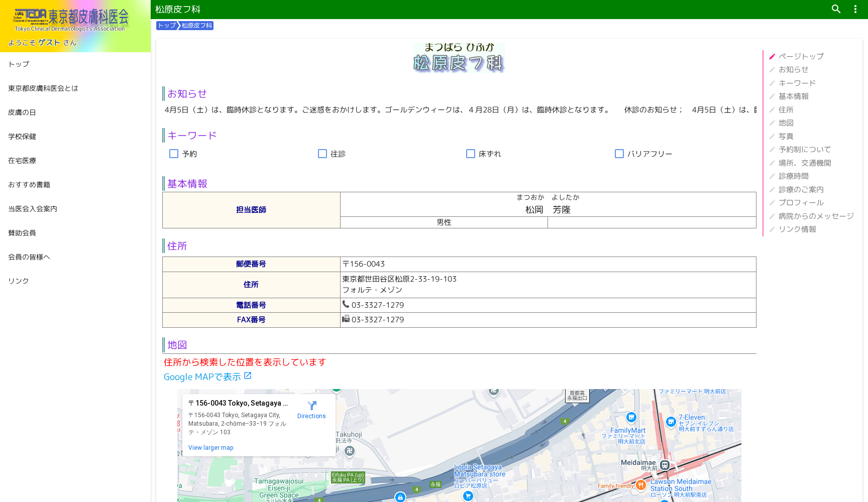Click the 7-Eleven shop marker on map

[x=671, y=422]
